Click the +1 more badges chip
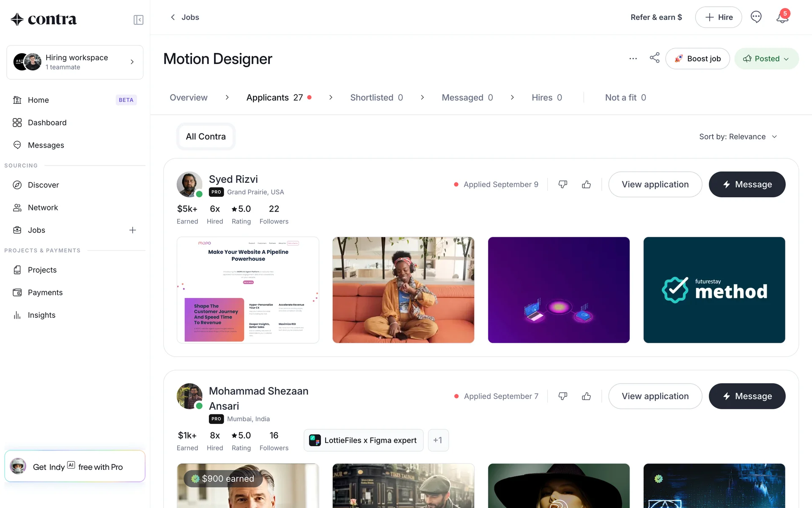The image size is (812, 508). pos(438,440)
